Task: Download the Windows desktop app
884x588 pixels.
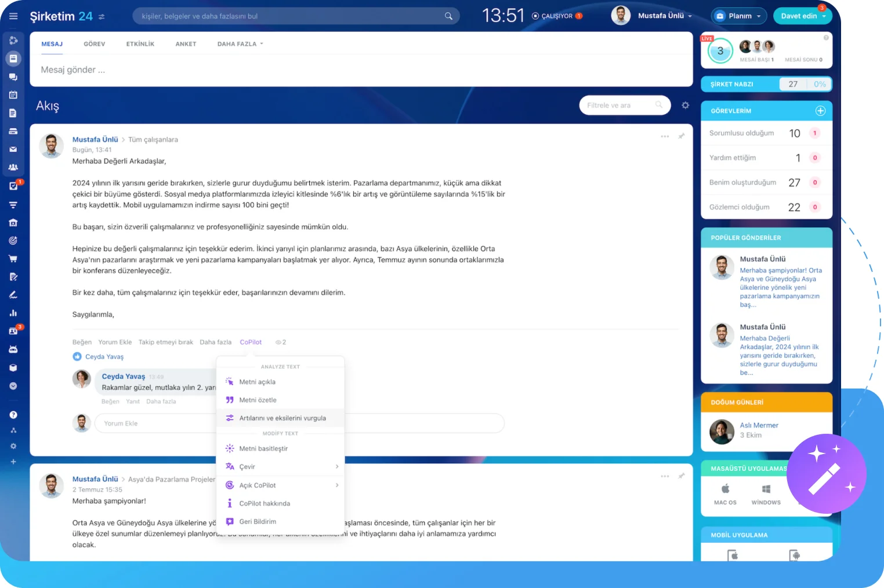Action: point(766,493)
